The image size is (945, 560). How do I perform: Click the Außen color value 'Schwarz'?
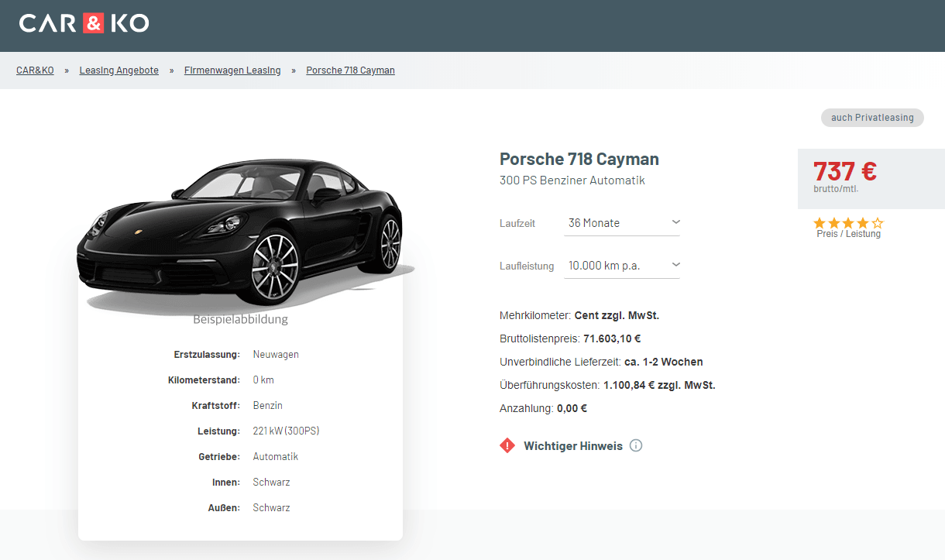click(271, 508)
